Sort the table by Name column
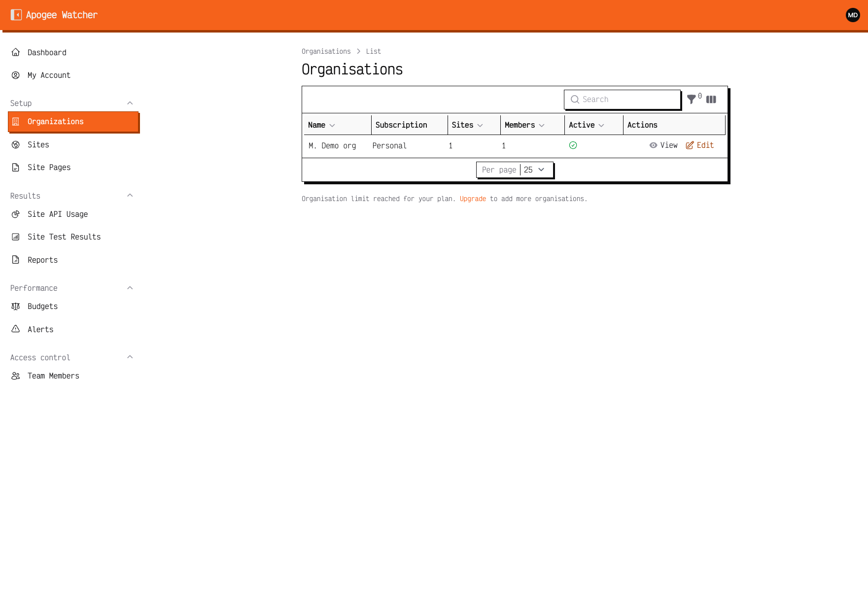The height and width of the screenshot is (616, 868). [321, 125]
